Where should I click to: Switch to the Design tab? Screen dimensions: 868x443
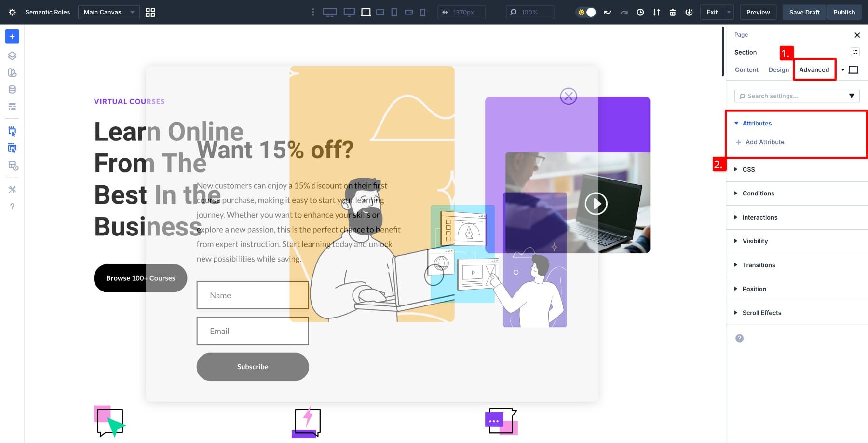click(778, 70)
